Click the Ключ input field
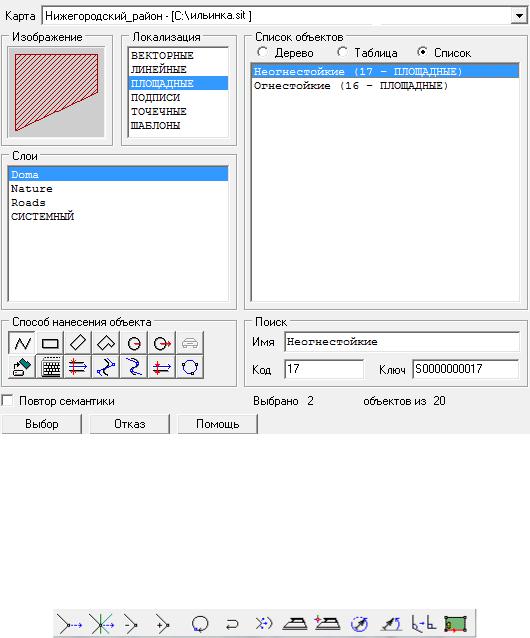The image size is (530, 638). tap(466, 369)
